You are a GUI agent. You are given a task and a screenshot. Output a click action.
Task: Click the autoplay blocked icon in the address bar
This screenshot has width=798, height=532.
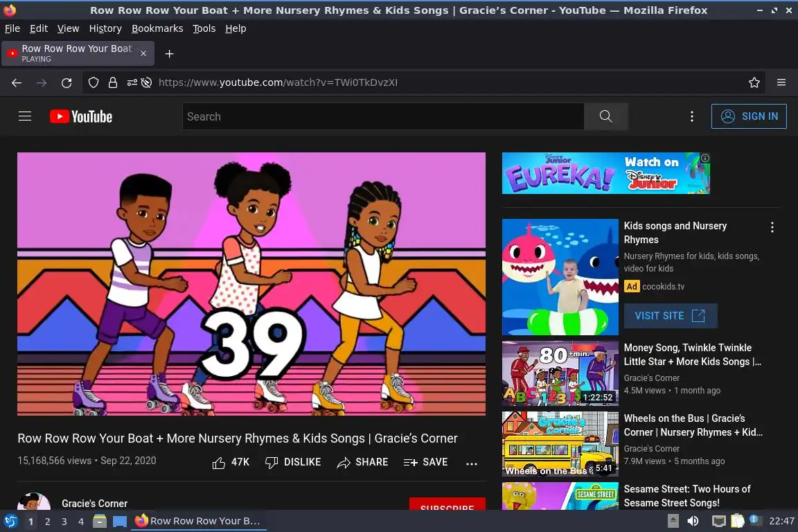coord(147,82)
